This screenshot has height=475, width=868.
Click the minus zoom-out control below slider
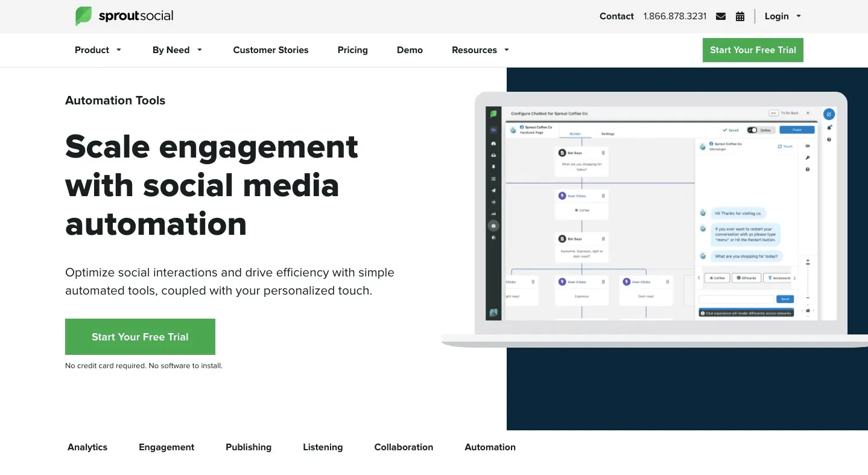808,298
